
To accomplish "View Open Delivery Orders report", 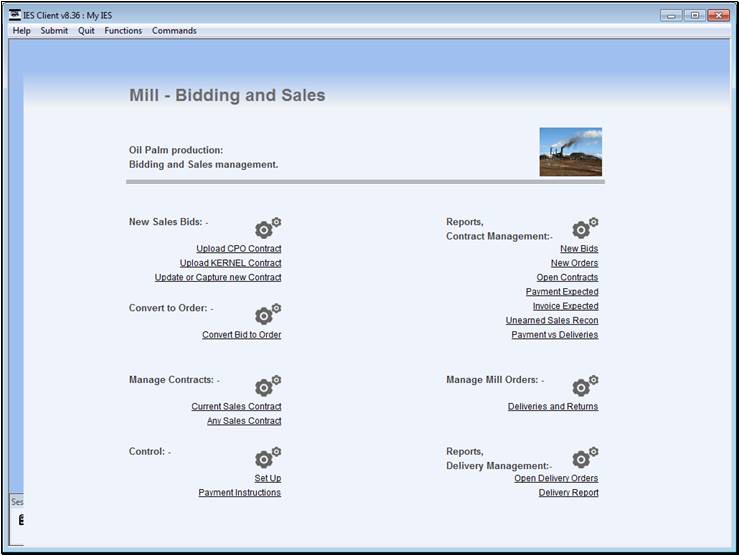I will 556,478.
